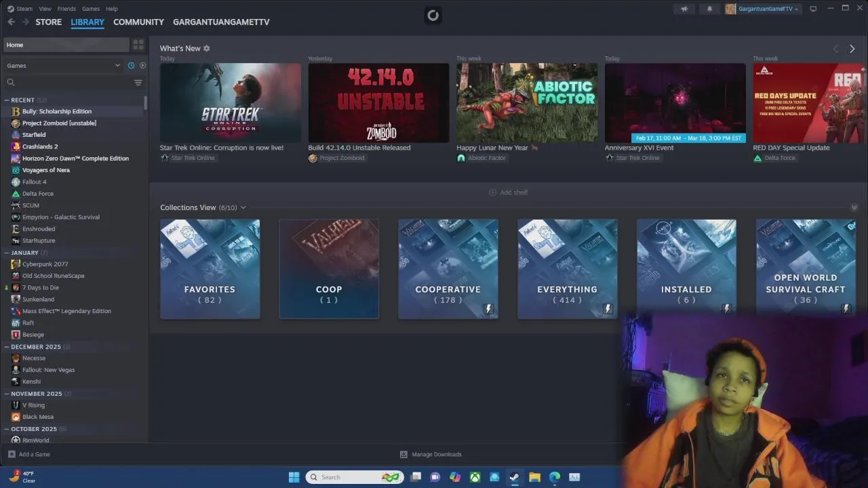Toggle the recent activity clock filter
868x488 pixels.
[x=131, y=66]
